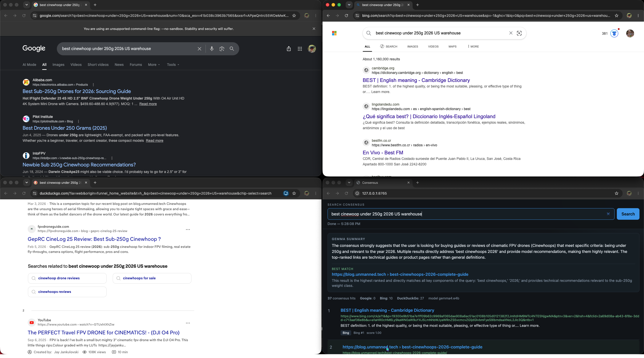Open more options for YouTube result
Viewport: 644px width, 358px height.
[188, 323]
